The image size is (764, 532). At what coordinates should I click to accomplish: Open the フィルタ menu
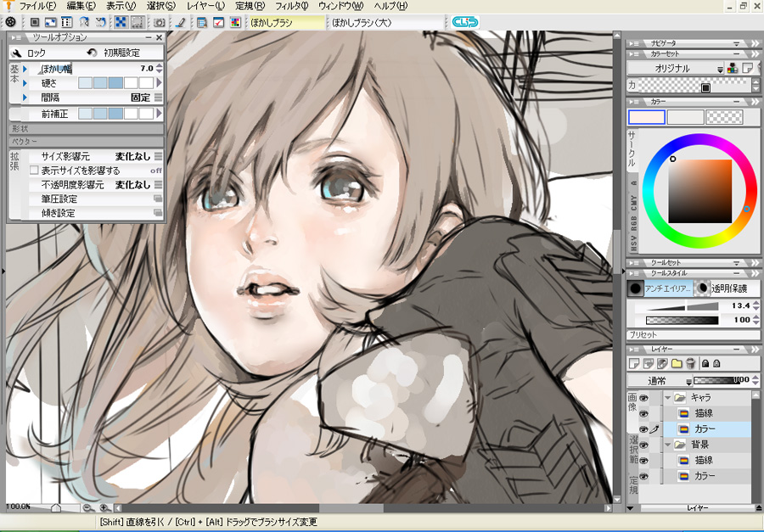click(291, 6)
